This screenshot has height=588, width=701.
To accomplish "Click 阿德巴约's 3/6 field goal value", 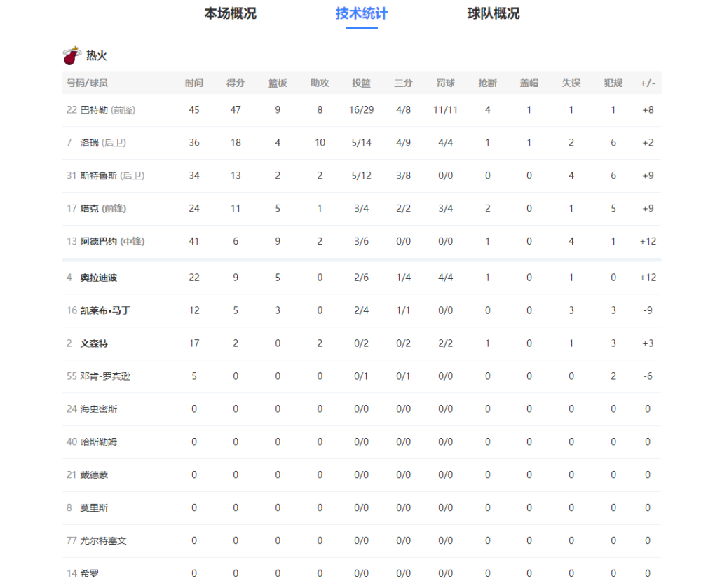I will [x=361, y=242].
